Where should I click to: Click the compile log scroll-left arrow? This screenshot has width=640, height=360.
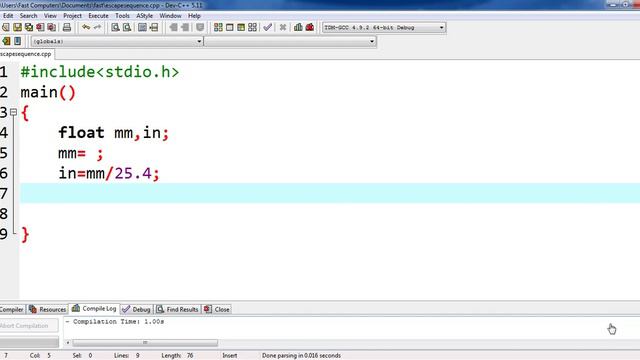[68, 342]
